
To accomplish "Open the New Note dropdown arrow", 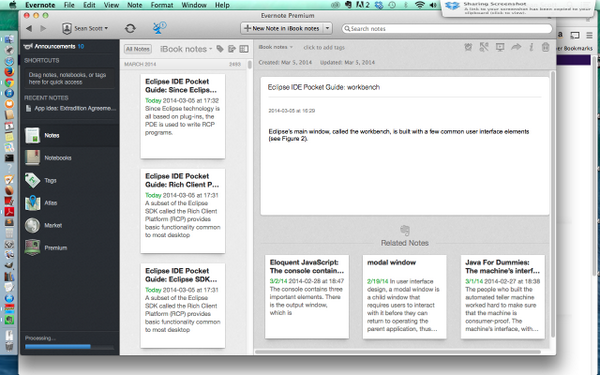I will (327, 28).
